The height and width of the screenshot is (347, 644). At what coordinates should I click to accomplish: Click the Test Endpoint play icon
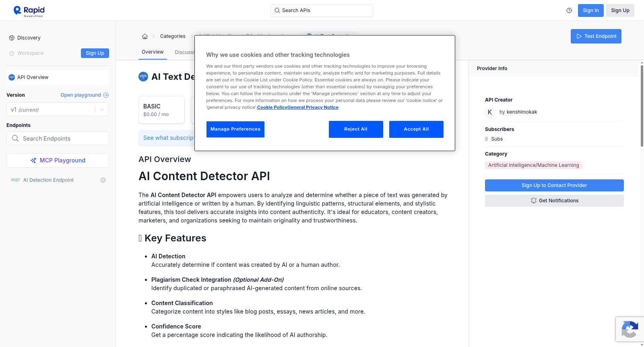[x=579, y=36]
